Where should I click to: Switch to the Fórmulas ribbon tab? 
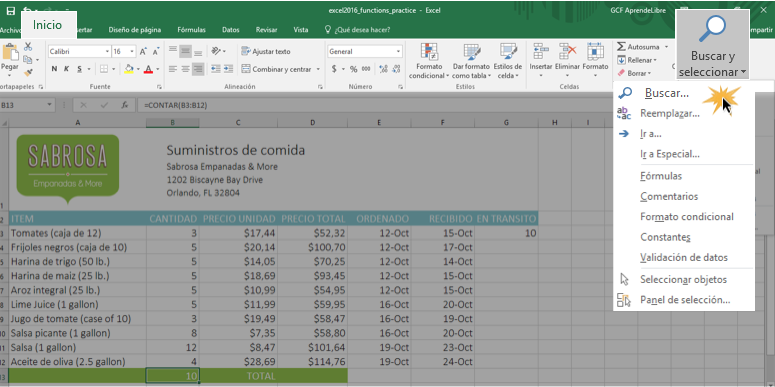(191, 30)
